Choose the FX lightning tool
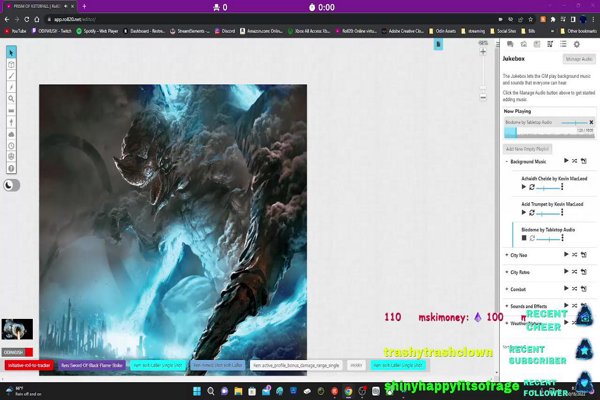This screenshot has width=600, height=400. click(11, 87)
